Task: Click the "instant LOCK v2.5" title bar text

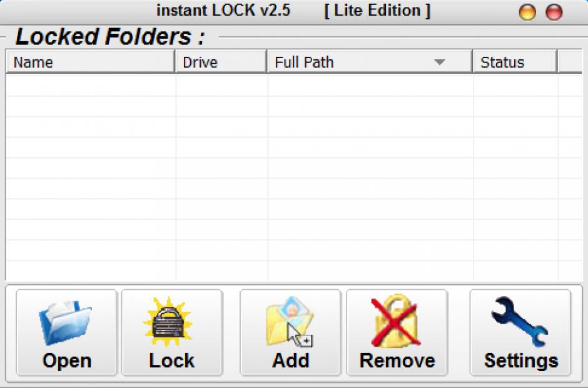Action: point(223,10)
